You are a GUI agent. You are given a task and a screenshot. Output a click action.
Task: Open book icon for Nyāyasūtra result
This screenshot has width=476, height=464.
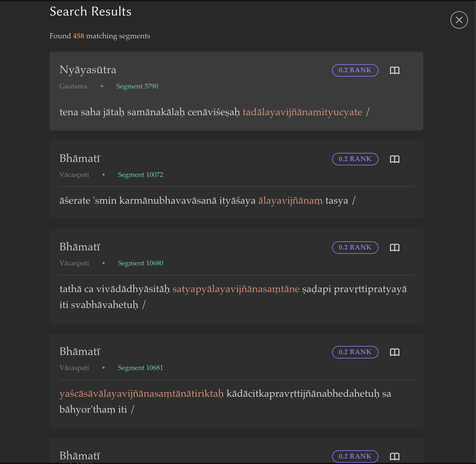click(x=394, y=70)
